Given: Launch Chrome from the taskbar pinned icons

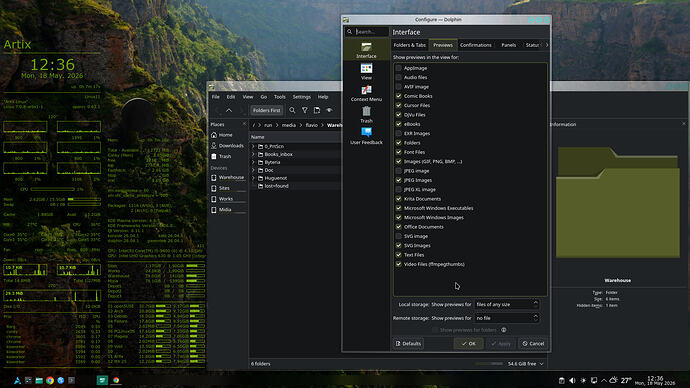Looking at the screenshot, I should [x=50, y=381].
